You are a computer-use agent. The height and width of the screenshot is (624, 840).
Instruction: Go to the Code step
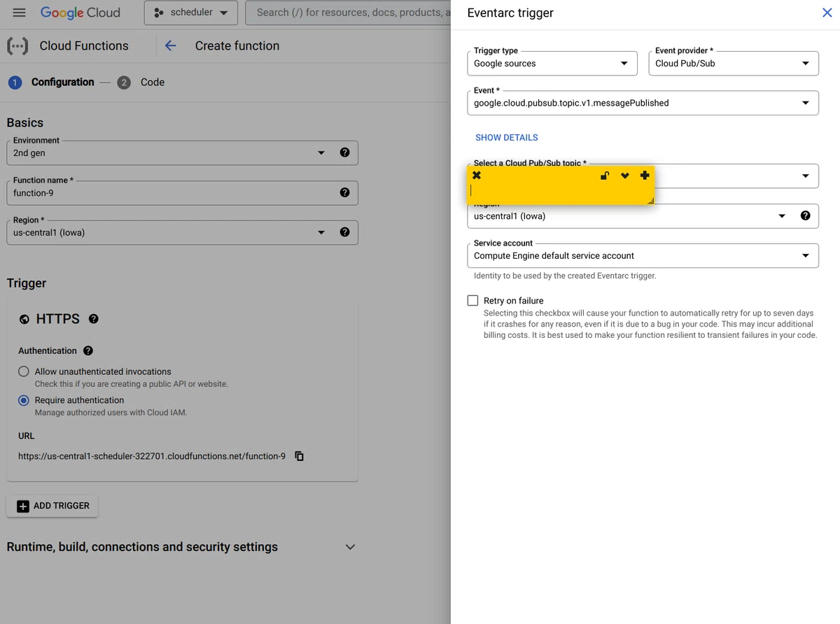click(141, 82)
